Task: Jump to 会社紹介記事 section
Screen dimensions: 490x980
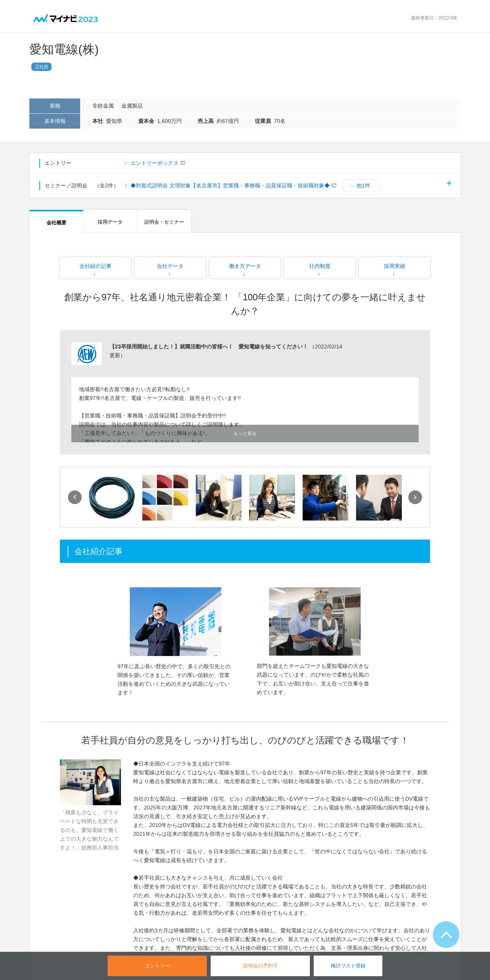Action: coord(95,268)
